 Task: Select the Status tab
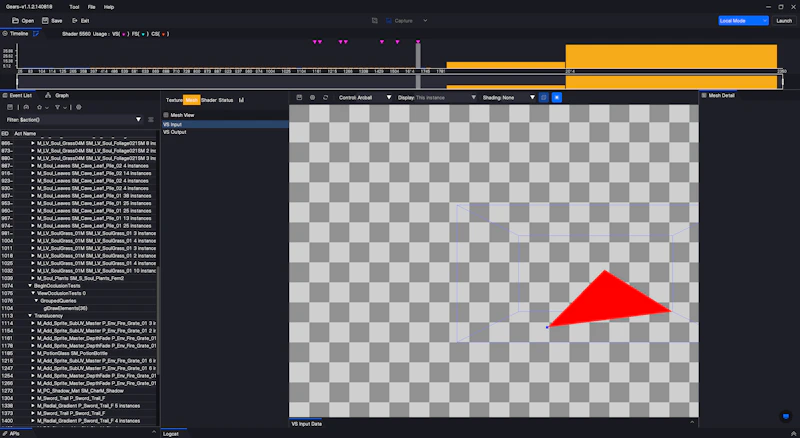(226, 100)
